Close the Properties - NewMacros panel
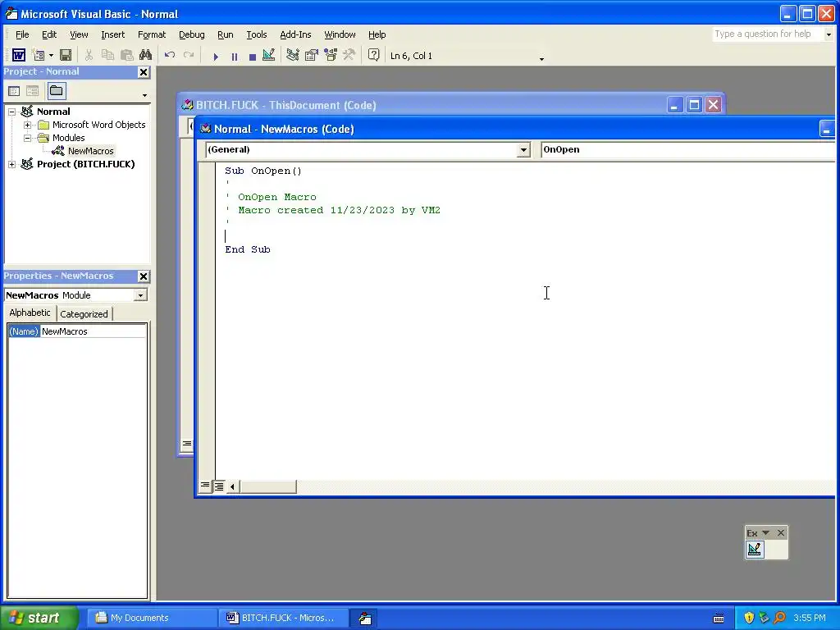 [144, 276]
